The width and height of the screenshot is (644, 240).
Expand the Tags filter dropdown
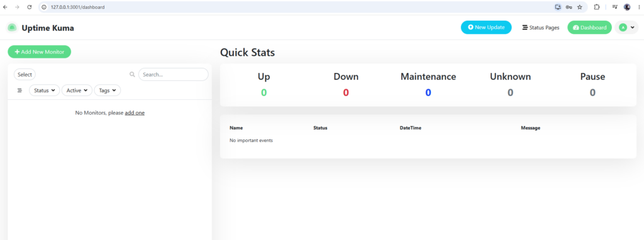(107, 90)
